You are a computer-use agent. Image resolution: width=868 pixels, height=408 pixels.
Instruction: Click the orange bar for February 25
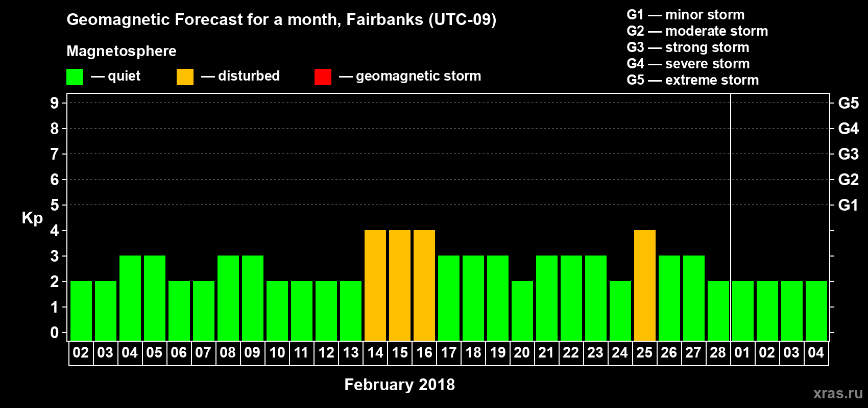pos(645,285)
